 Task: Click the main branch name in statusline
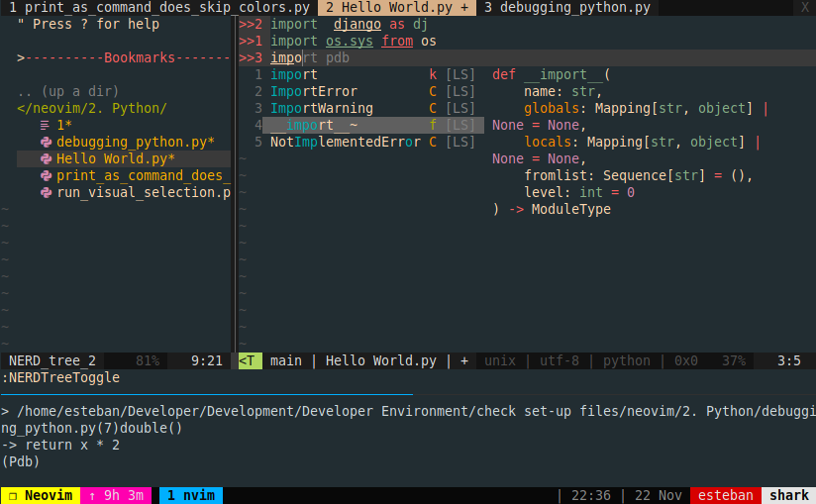click(285, 360)
